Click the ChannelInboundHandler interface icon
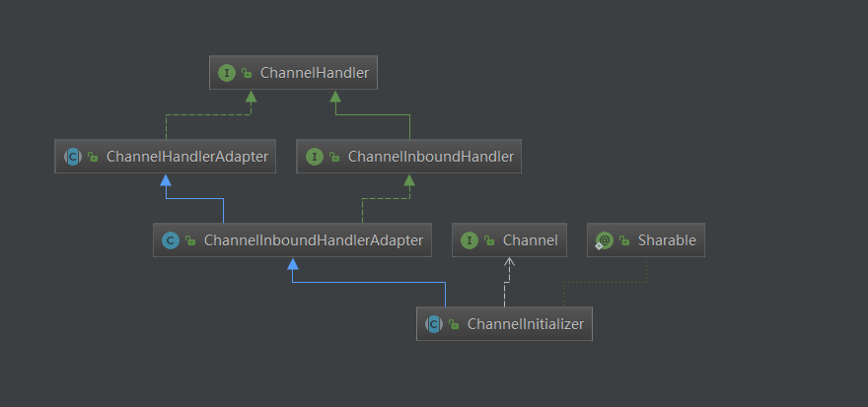Image resolution: width=868 pixels, height=407 pixels. coord(315,156)
